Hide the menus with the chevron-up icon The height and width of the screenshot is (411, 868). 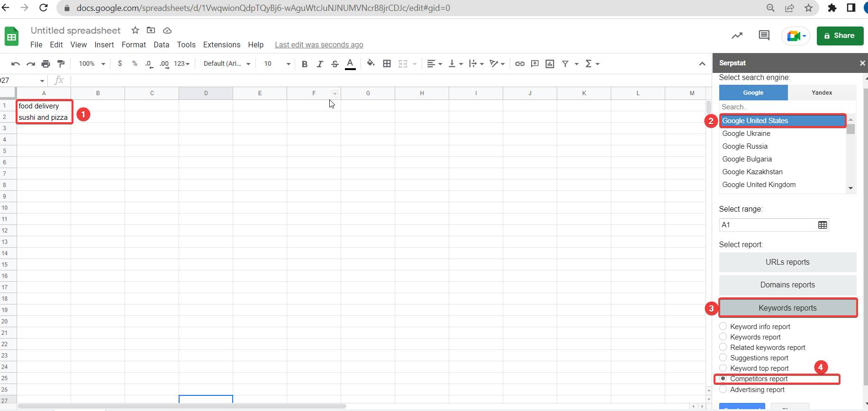click(x=702, y=64)
